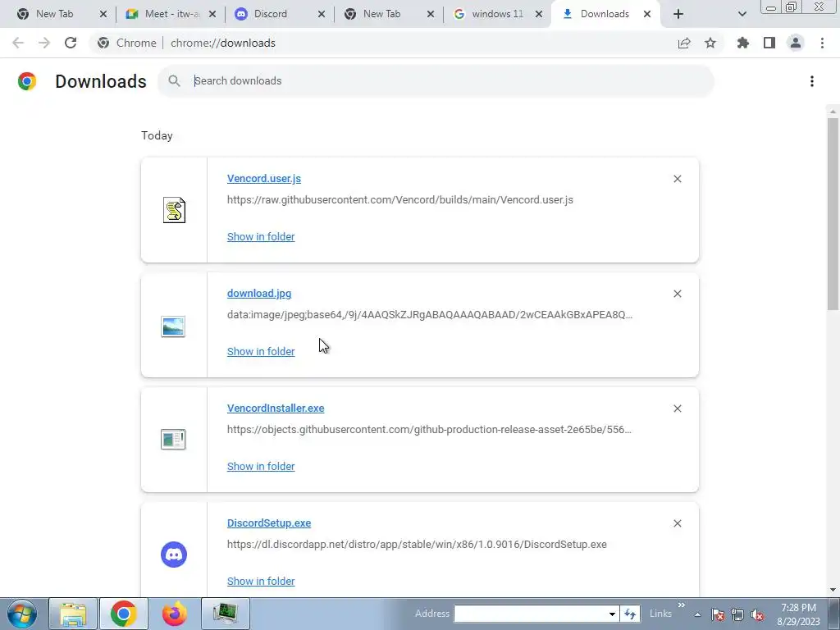Open the Vencord.user.js file link
This screenshot has width=840, height=630.
click(263, 178)
